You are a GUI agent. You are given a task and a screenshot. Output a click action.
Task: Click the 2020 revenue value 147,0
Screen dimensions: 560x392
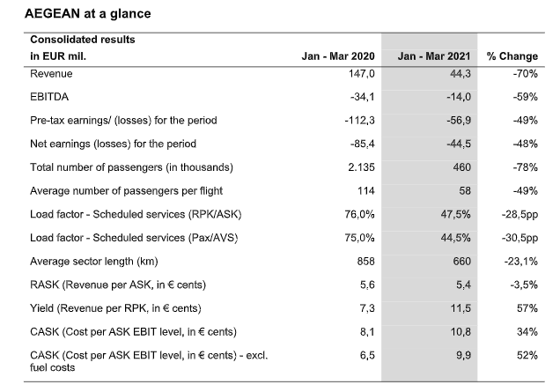(361, 74)
